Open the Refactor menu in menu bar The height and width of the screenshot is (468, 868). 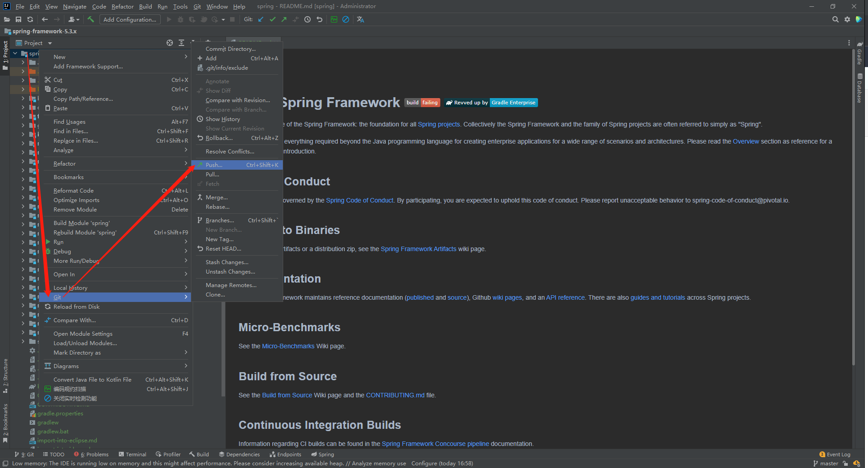point(122,6)
